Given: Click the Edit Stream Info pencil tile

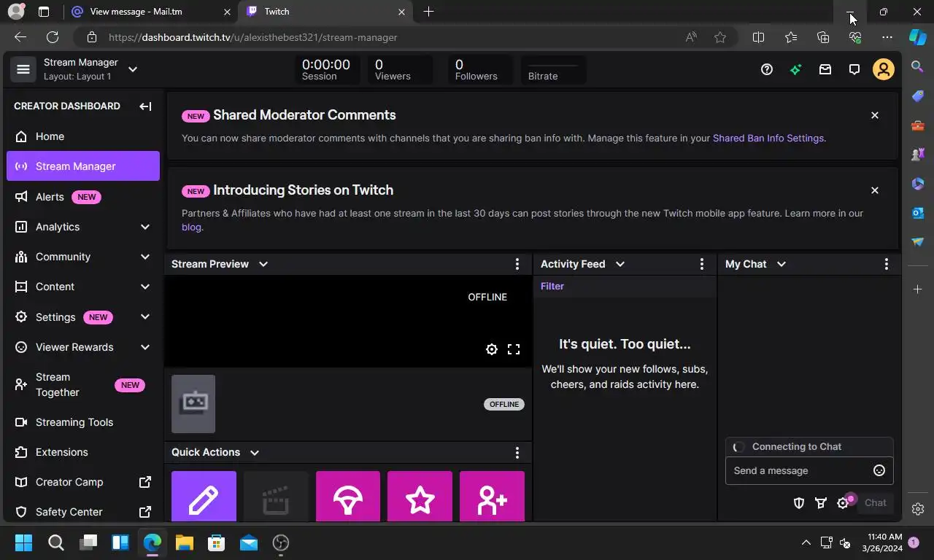Looking at the screenshot, I should point(204,497).
